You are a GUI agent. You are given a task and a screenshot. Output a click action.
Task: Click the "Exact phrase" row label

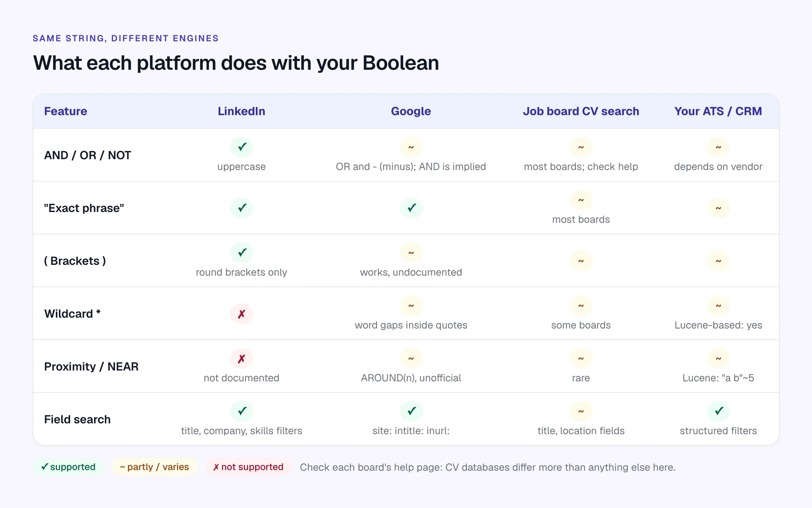coord(84,208)
